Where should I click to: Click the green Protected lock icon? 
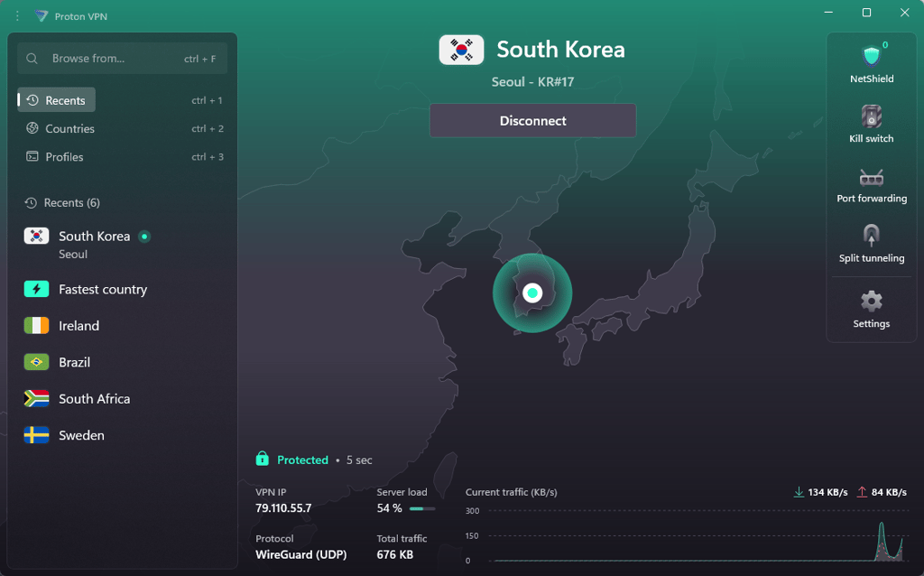click(x=263, y=459)
